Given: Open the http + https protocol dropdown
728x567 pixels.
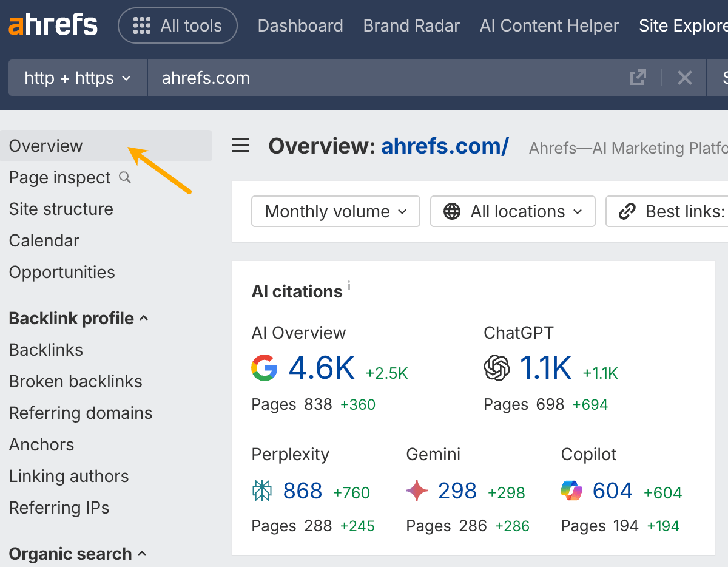Looking at the screenshot, I should click(77, 78).
